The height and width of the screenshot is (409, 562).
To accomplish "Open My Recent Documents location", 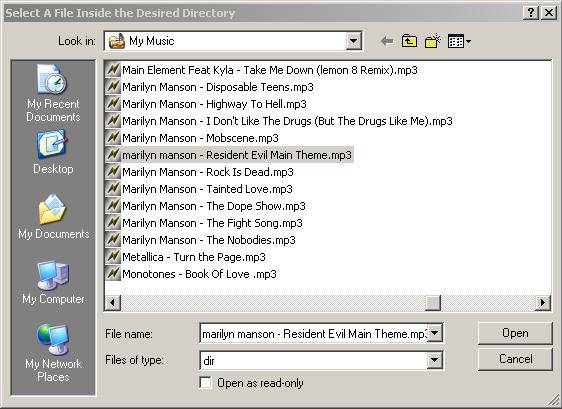I will tap(53, 94).
